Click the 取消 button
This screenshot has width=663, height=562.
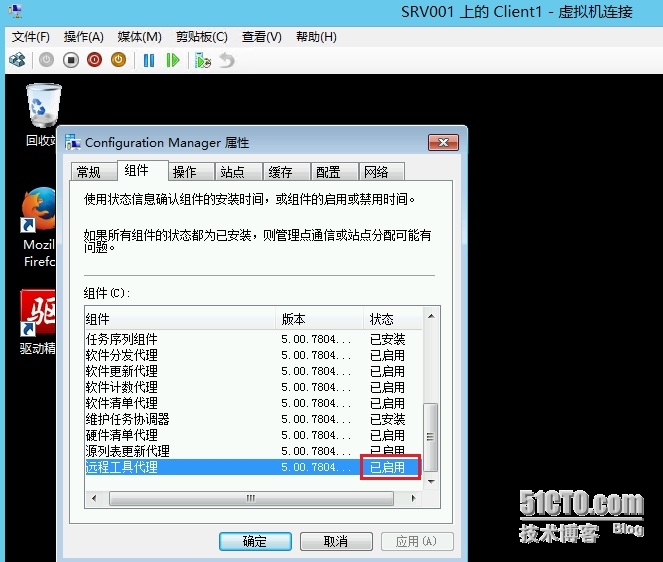pyautogui.click(x=336, y=541)
